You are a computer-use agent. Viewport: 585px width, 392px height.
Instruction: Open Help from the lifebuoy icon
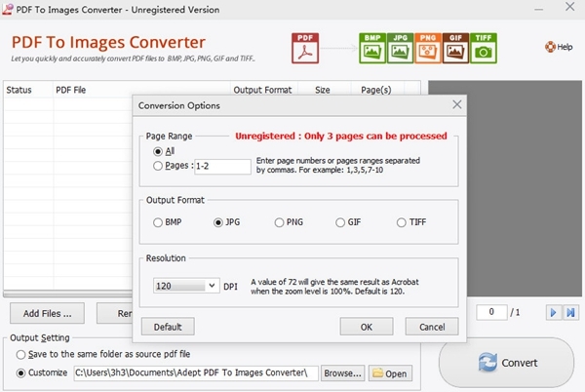pyautogui.click(x=559, y=47)
